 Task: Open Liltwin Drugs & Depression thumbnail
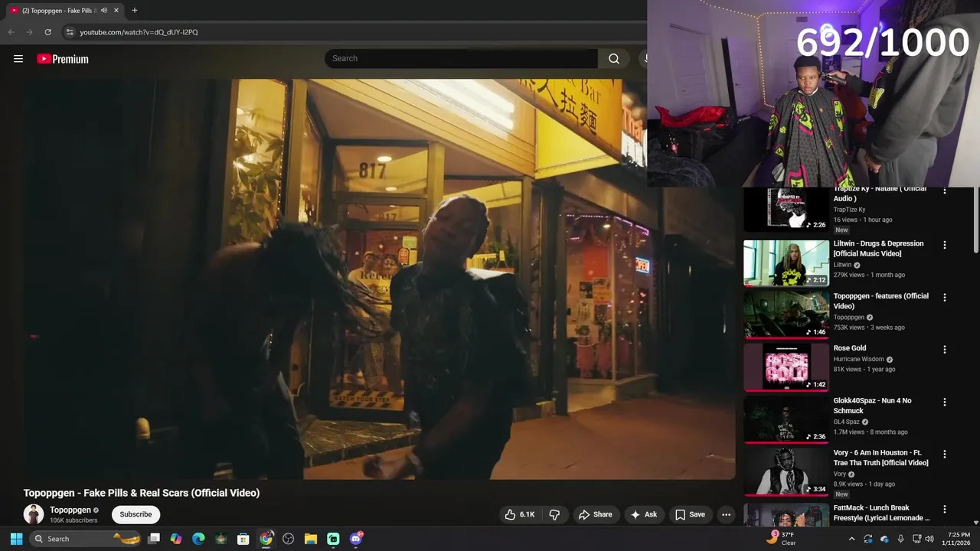786,262
